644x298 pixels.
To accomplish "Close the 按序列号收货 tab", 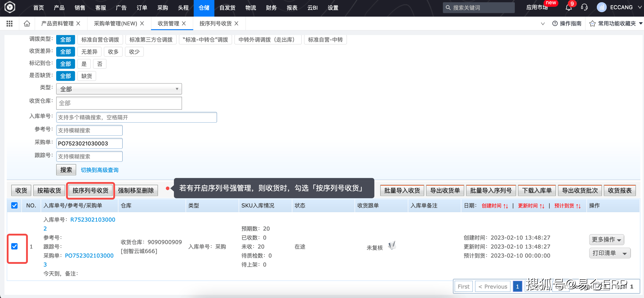I will pyautogui.click(x=236, y=24).
